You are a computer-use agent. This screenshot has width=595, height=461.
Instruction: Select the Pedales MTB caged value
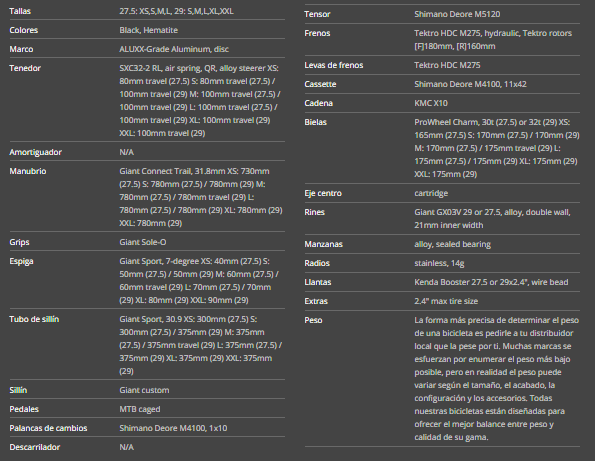(140, 409)
